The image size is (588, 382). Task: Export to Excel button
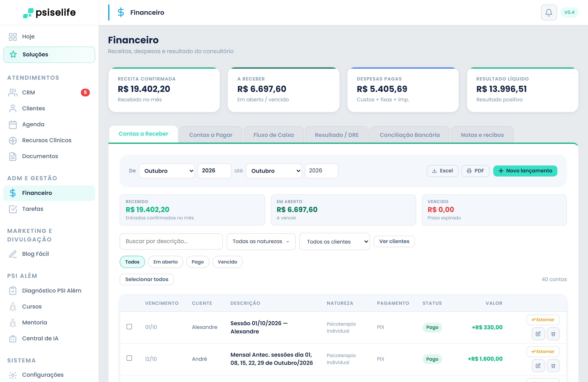coord(442,171)
